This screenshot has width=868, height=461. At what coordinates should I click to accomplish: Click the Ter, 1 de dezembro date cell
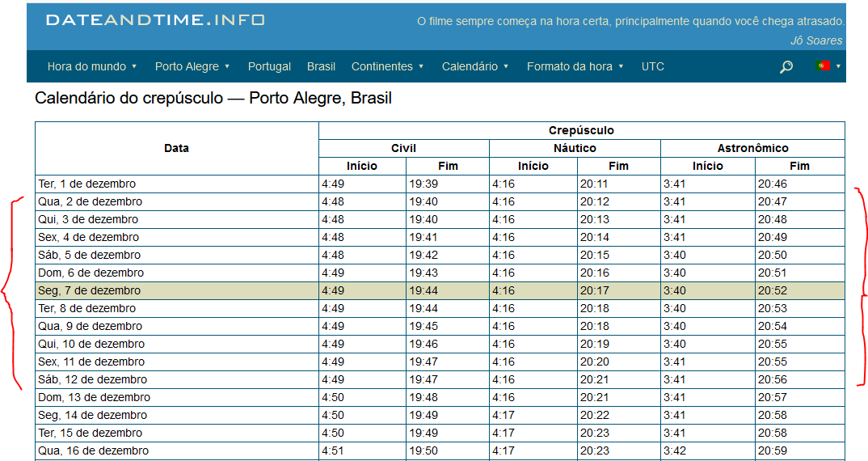(x=176, y=184)
